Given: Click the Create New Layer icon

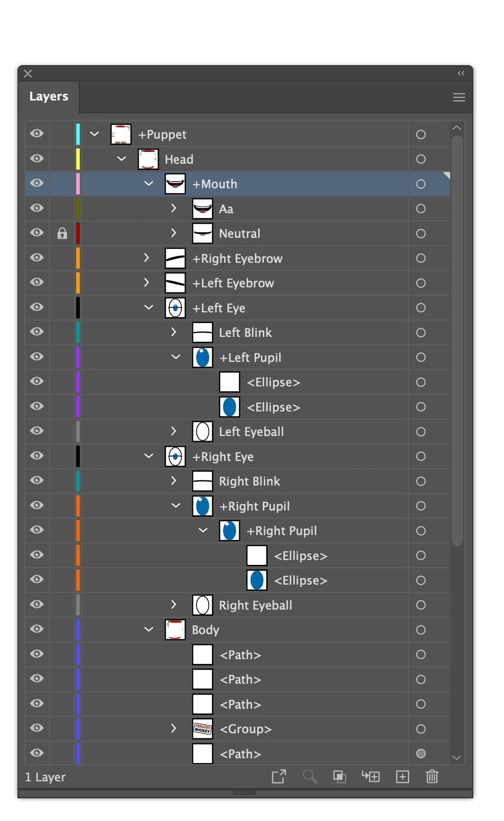Looking at the screenshot, I should coord(403,776).
